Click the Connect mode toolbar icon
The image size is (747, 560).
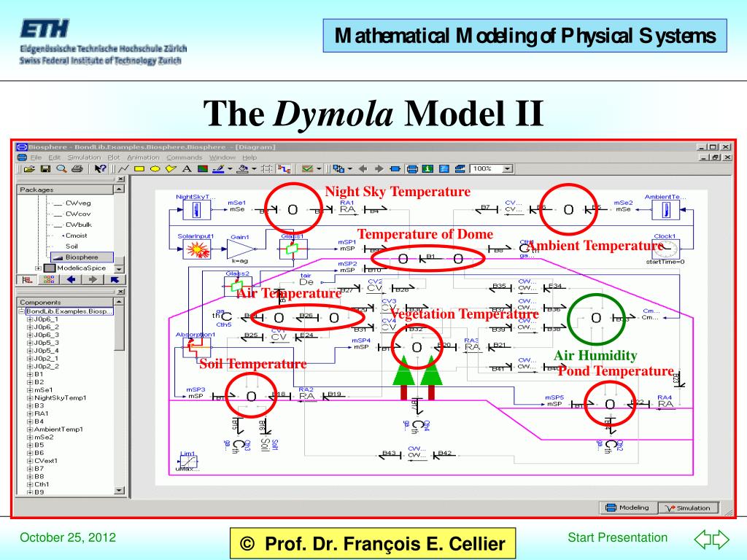point(284,168)
